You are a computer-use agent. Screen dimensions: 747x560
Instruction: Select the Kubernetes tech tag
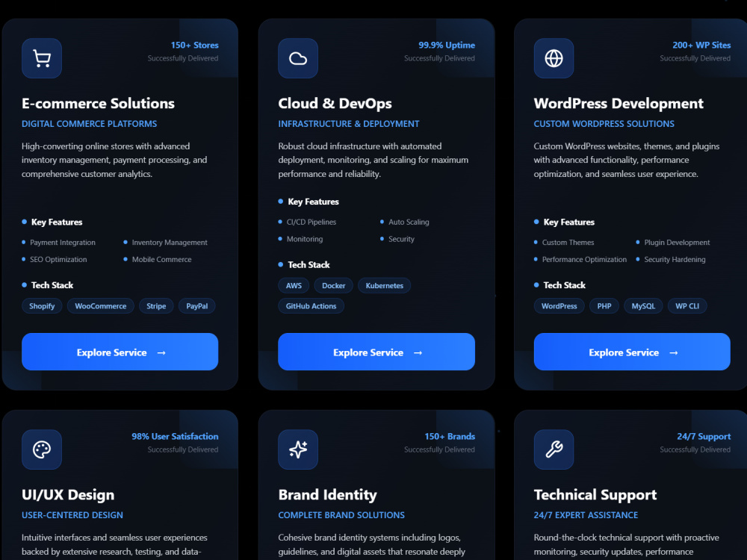click(x=385, y=286)
